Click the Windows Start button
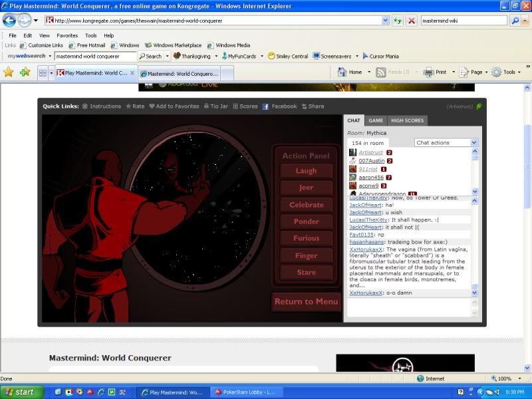The image size is (532, 399). pos(22,392)
